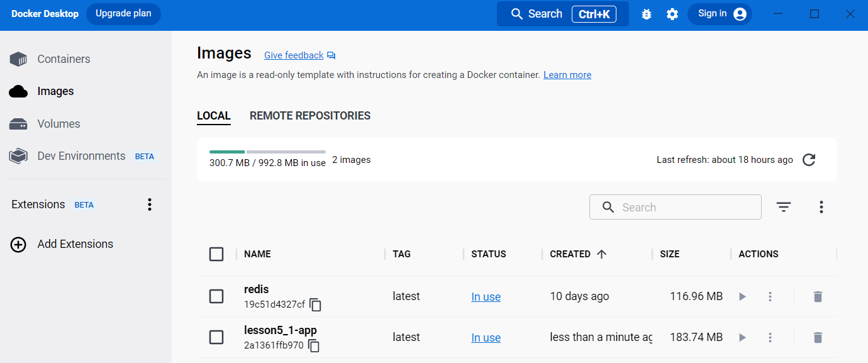Click the In use link for lesson5_1-app
Screen dimensions: 868x363
[x=486, y=338]
